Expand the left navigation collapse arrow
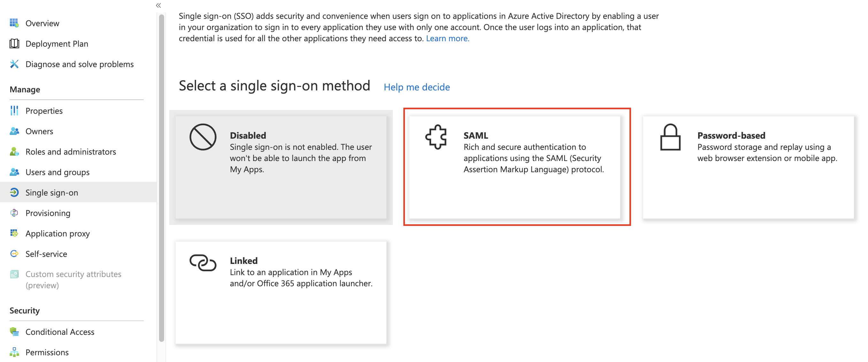Viewport: 868px width, 362px height. coord(157,4)
